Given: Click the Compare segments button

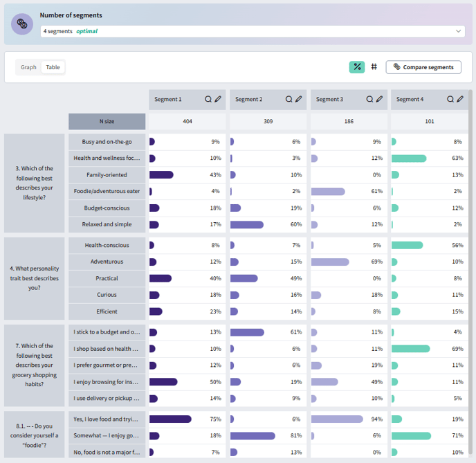Looking at the screenshot, I should [423, 67].
